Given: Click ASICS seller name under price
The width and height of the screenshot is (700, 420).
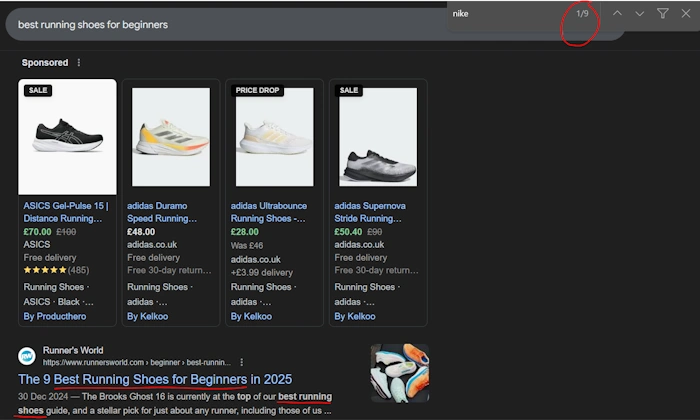Looking at the screenshot, I should [37, 245].
